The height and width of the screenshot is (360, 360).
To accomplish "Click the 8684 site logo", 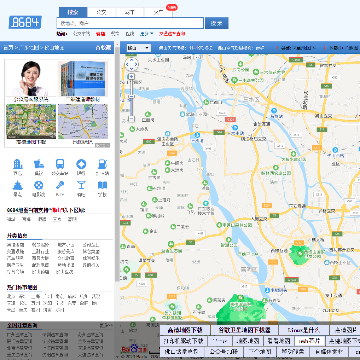I will point(25,22).
